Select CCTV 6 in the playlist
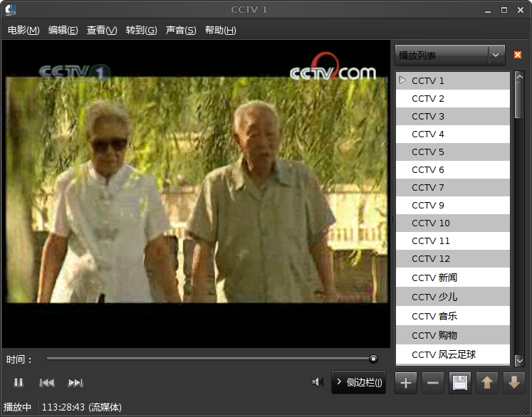The image size is (532, 417). click(x=453, y=170)
